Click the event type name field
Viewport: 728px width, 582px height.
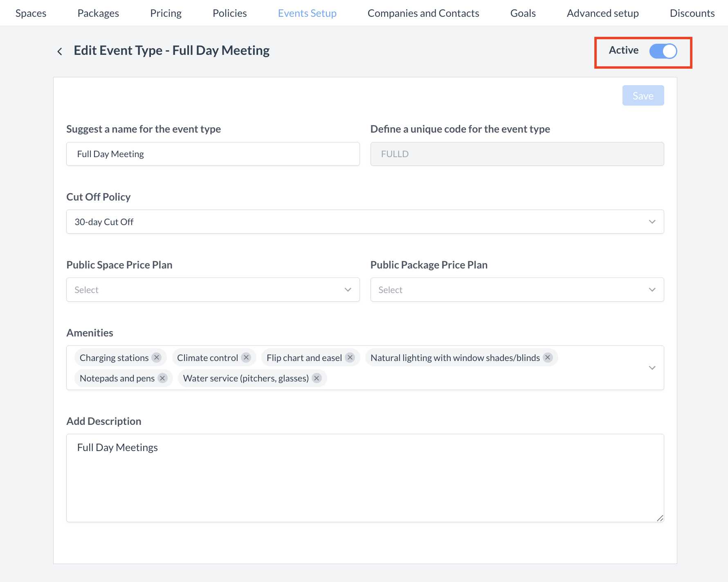[x=213, y=154]
